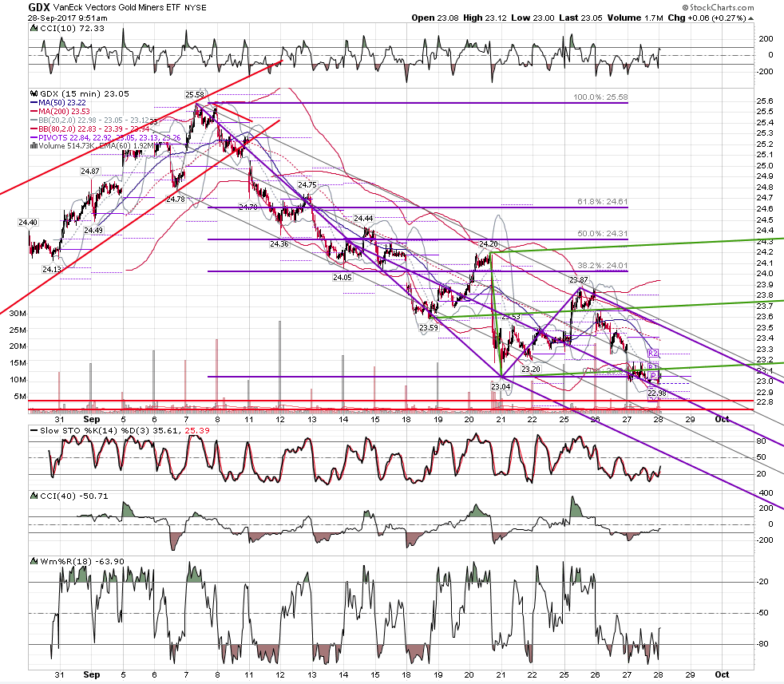The width and height of the screenshot is (784, 684).
Task: Click the Slow STO %K(14) %D(3) label
Action: tap(125, 430)
